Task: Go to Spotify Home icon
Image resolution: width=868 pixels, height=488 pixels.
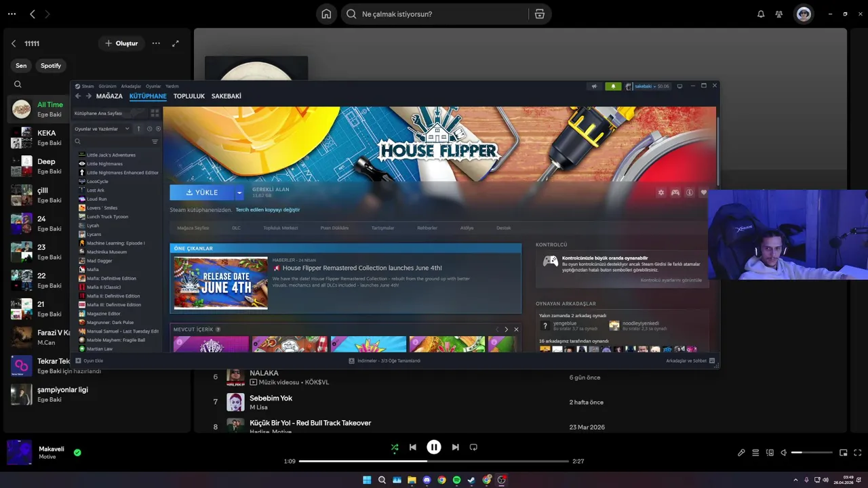Action: 326,14
